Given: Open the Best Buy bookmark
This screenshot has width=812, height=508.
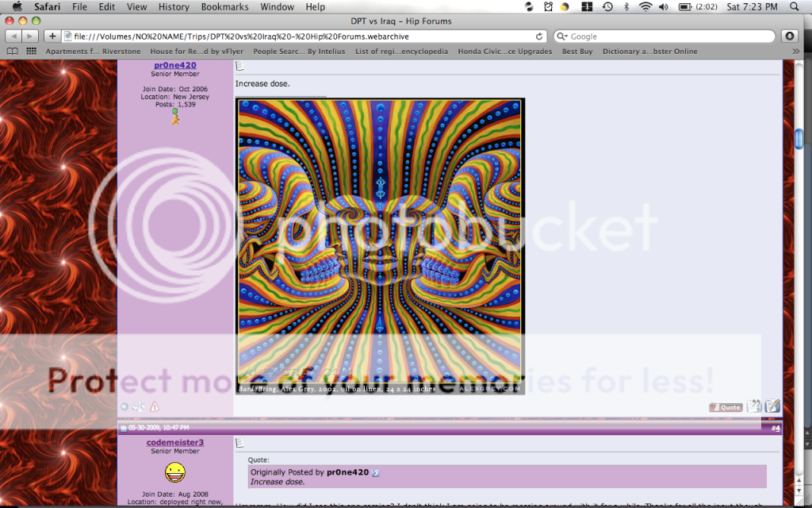Looking at the screenshot, I should 577,52.
